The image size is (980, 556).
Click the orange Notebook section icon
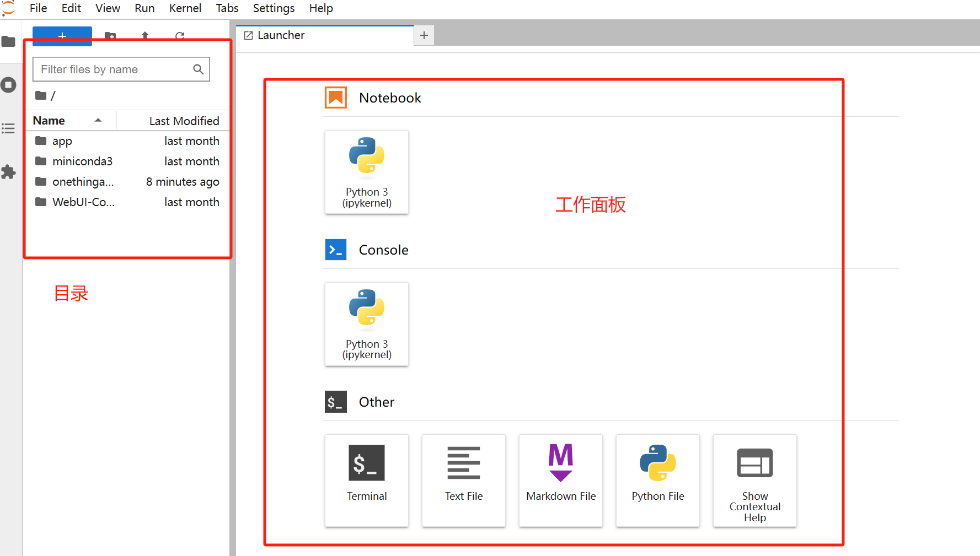tap(336, 98)
